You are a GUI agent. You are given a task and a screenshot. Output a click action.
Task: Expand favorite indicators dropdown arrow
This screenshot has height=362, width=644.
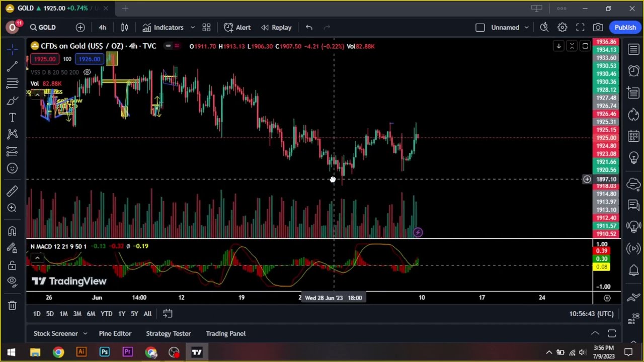(x=192, y=28)
